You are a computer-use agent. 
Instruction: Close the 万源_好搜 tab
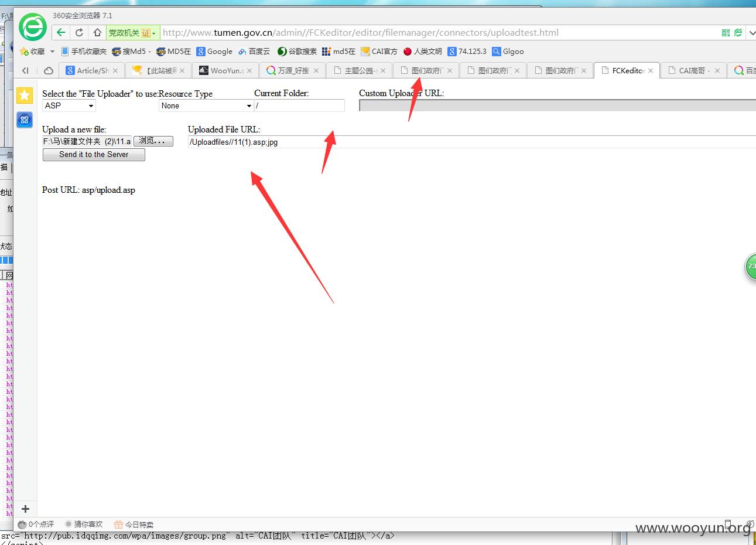(316, 70)
